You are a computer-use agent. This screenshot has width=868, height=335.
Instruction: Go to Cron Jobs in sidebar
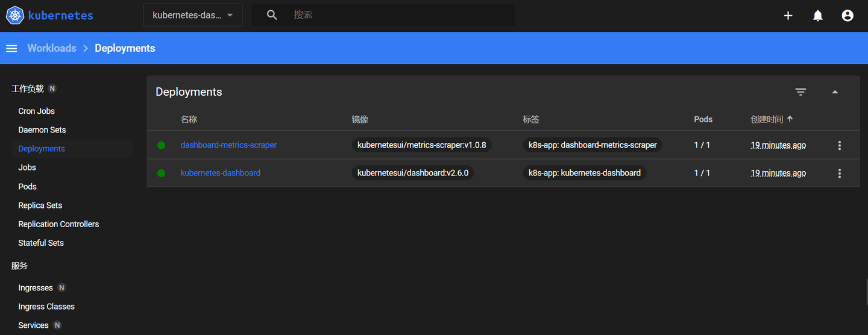[x=36, y=111]
